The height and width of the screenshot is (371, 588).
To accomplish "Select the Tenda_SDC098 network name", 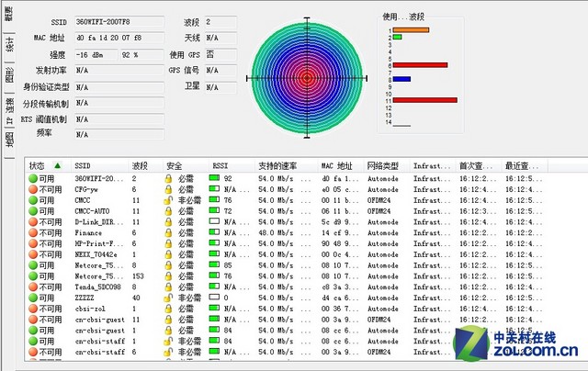I will pyautogui.click(x=97, y=287).
